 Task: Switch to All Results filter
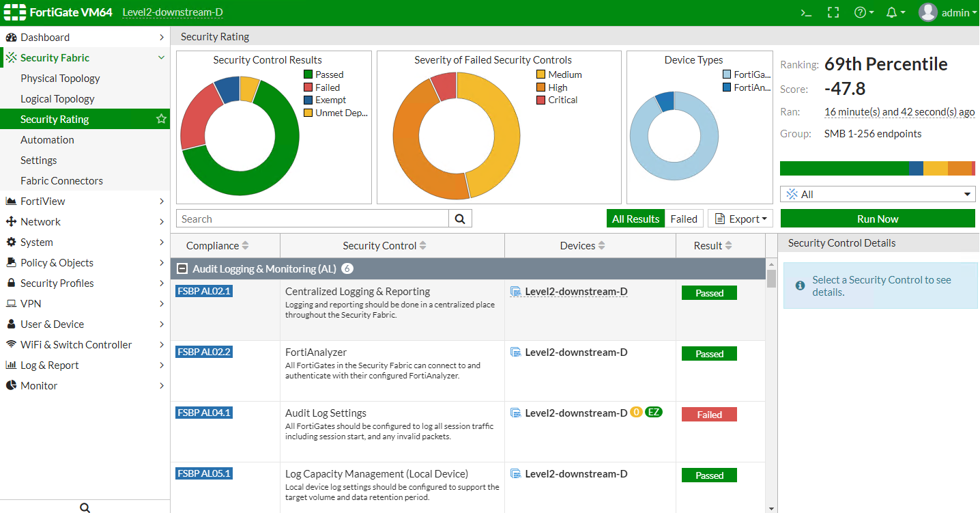[x=635, y=219]
